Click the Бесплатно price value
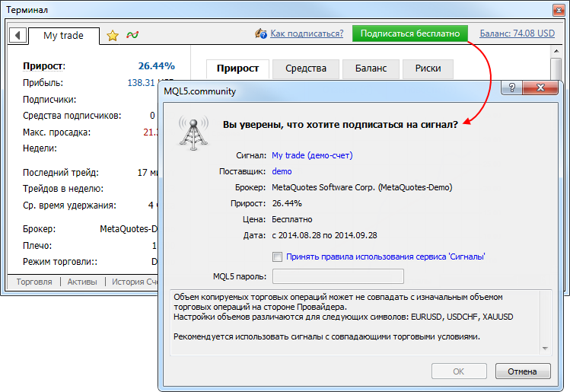The width and height of the screenshot is (570, 392). click(292, 220)
